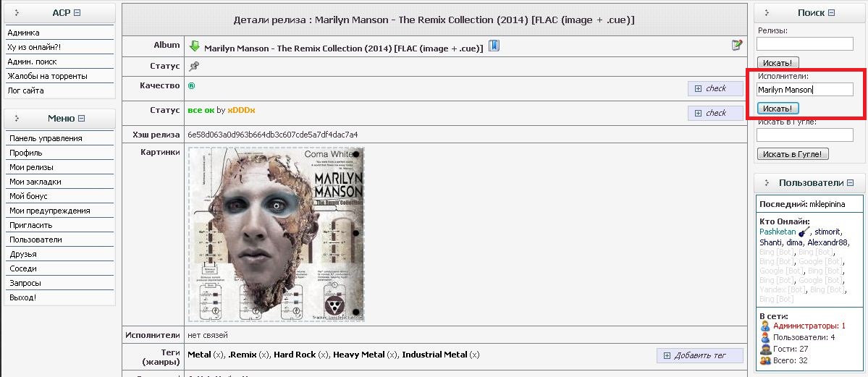Click the Исполнители field containing Marilyn Manson
The width and height of the screenshot is (868, 377).
(805, 89)
